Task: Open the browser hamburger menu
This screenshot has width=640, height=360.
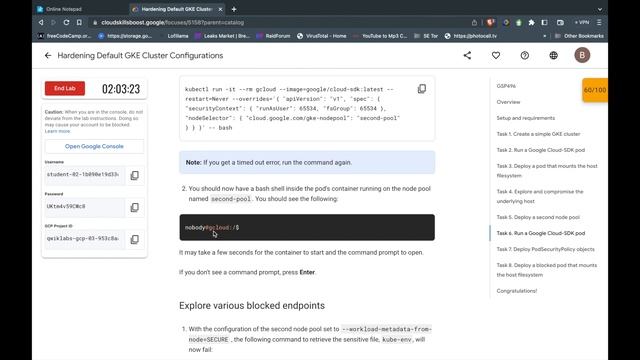Action: coord(599,22)
